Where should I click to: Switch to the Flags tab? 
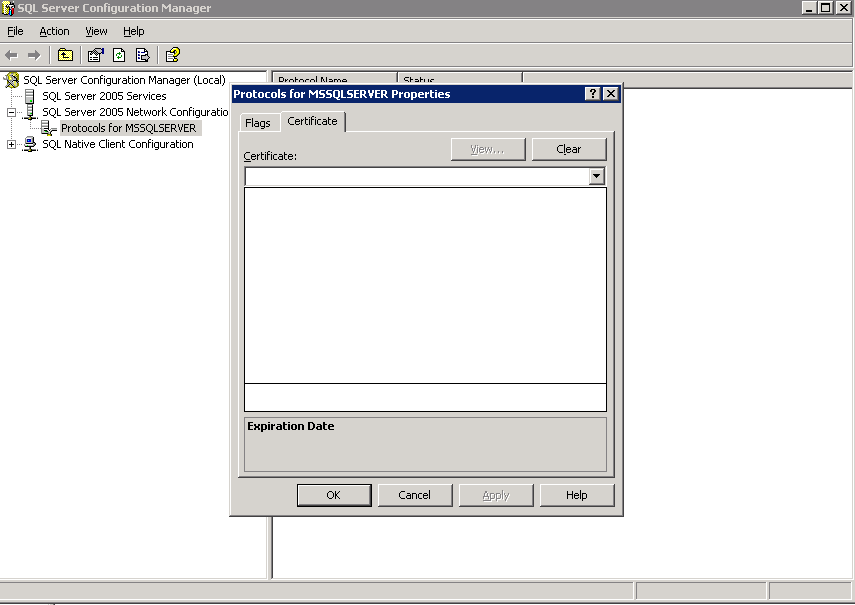pyautogui.click(x=258, y=123)
